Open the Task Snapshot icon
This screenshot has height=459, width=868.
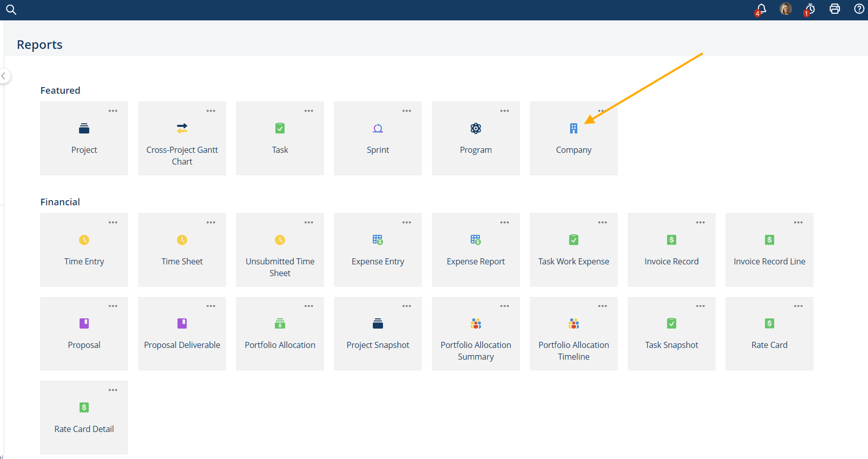[x=672, y=323]
